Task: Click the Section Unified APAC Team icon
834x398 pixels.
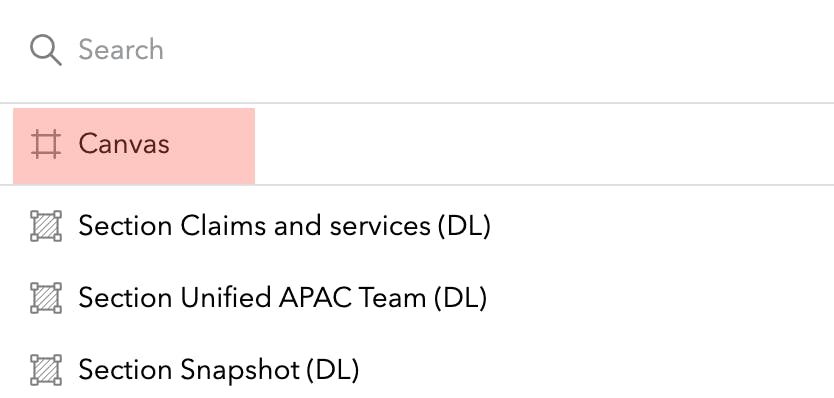Action: (x=46, y=298)
